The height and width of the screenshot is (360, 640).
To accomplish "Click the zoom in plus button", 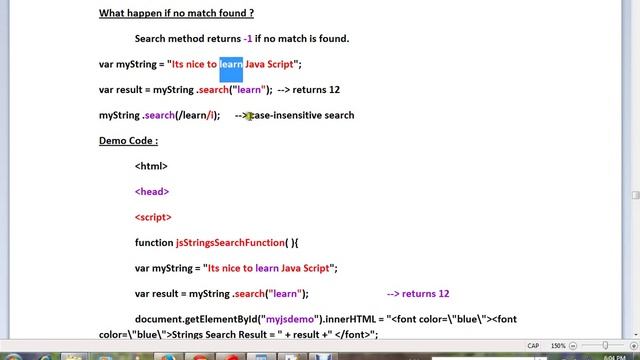I will [634, 346].
